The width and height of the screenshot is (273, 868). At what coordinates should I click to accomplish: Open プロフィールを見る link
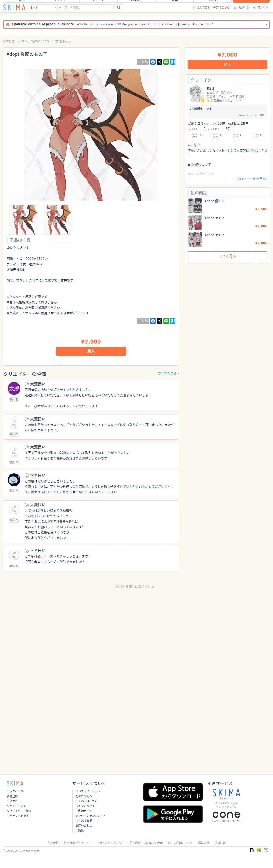click(x=252, y=179)
